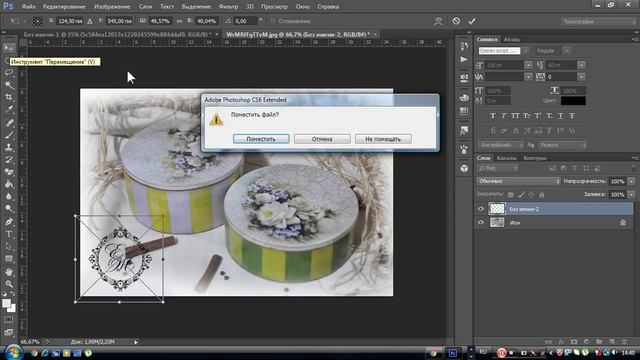Switch to the Абзац tab
The image size is (640, 360).
coord(511,40)
